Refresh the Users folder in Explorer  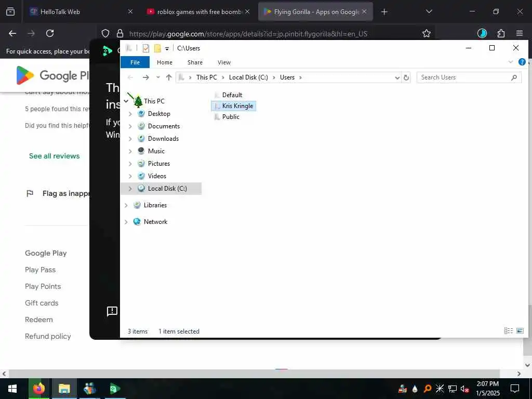406,78
